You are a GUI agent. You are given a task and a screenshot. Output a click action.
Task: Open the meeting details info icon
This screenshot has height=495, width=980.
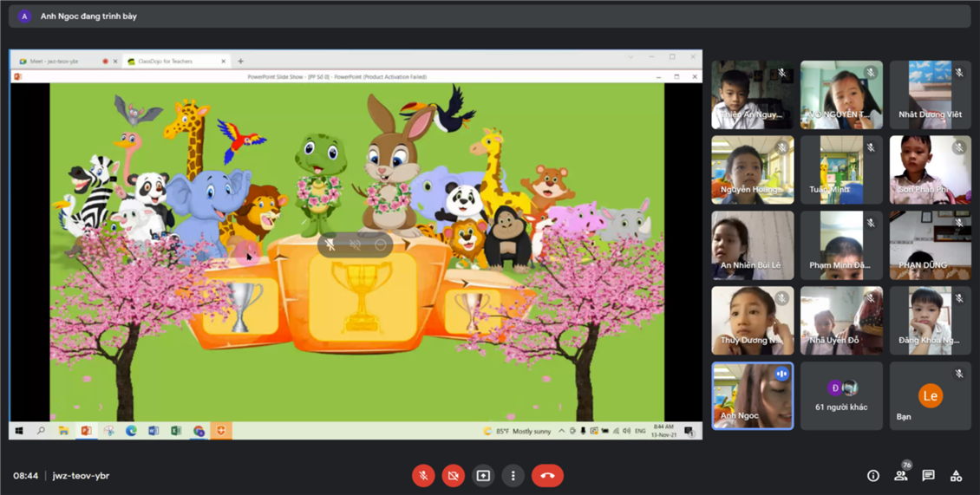873,476
